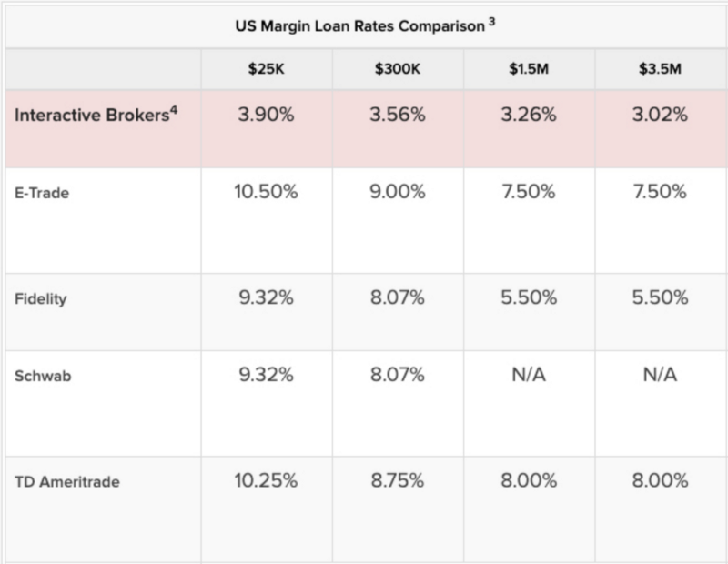Click the $300K column header

pos(398,69)
